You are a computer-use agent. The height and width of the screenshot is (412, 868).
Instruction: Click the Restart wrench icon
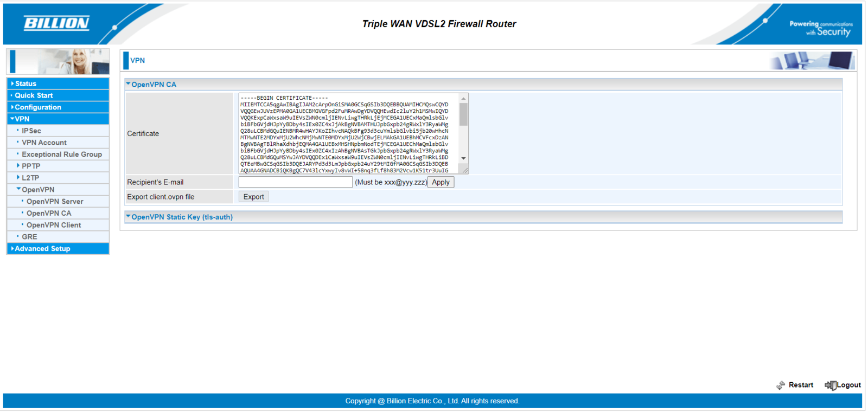[781, 385]
